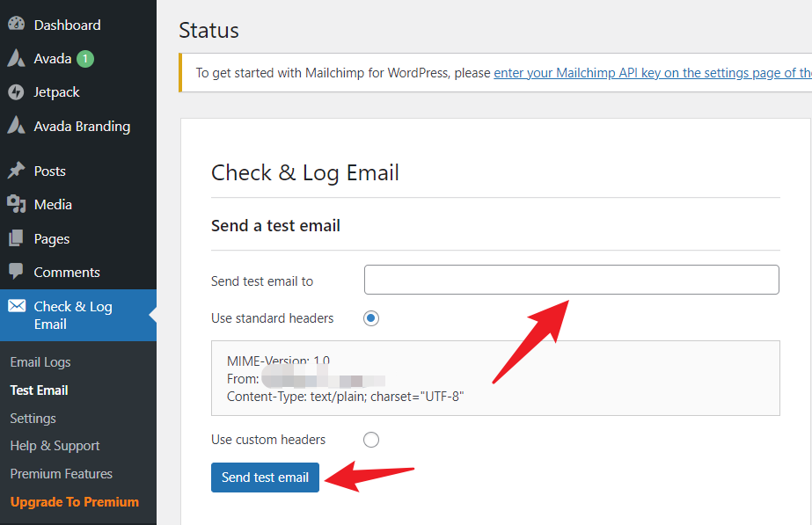This screenshot has height=525, width=812.
Task: Click the Avada logo icon
Action: (x=16, y=59)
